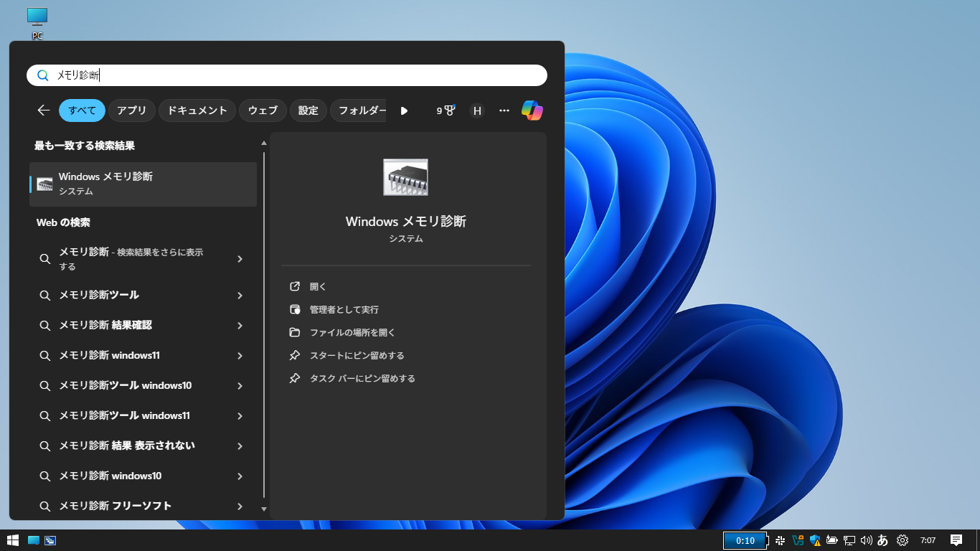Click the magnifier icon in the search box

[x=43, y=75]
